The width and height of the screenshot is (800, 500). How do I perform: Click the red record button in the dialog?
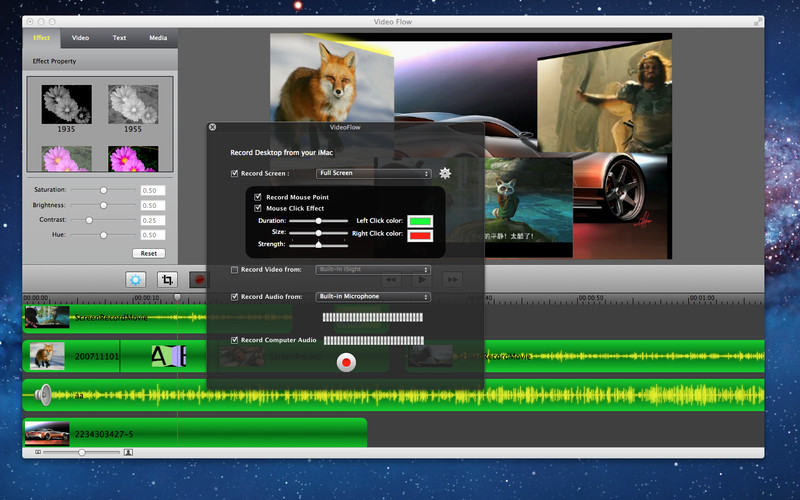coord(346,363)
